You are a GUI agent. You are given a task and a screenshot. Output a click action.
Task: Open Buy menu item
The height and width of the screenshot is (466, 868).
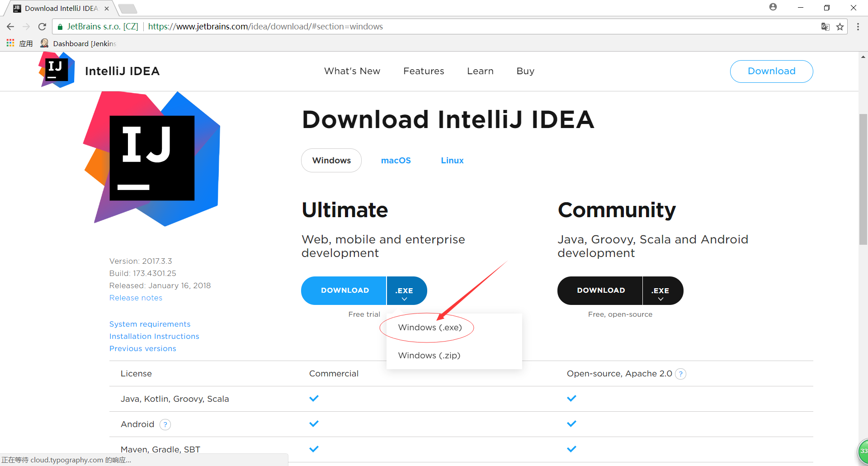pos(525,71)
